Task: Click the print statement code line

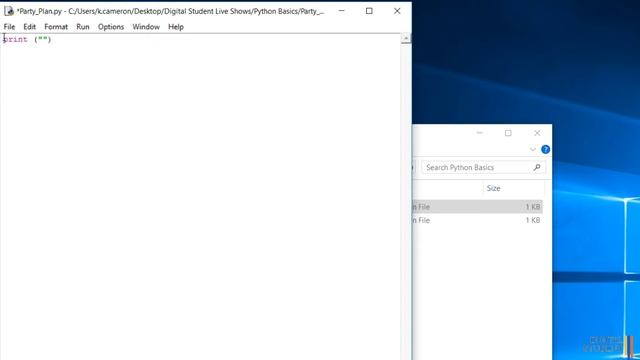Action: tap(27, 39)
